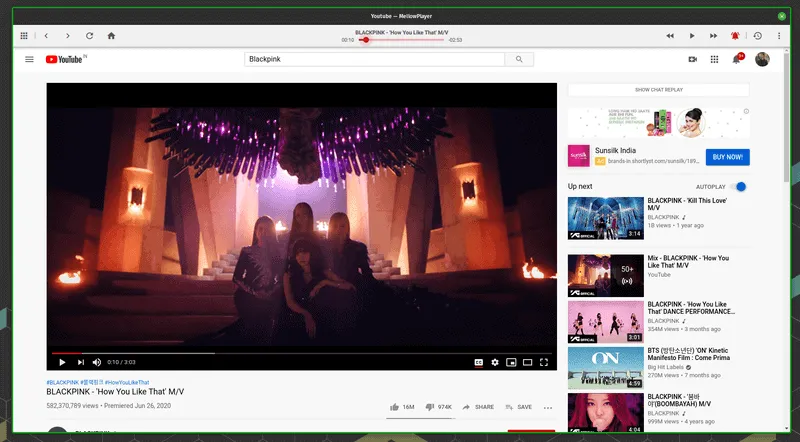
Task: Toggle closed captions on video player
Action: click(x=478, y=362)
